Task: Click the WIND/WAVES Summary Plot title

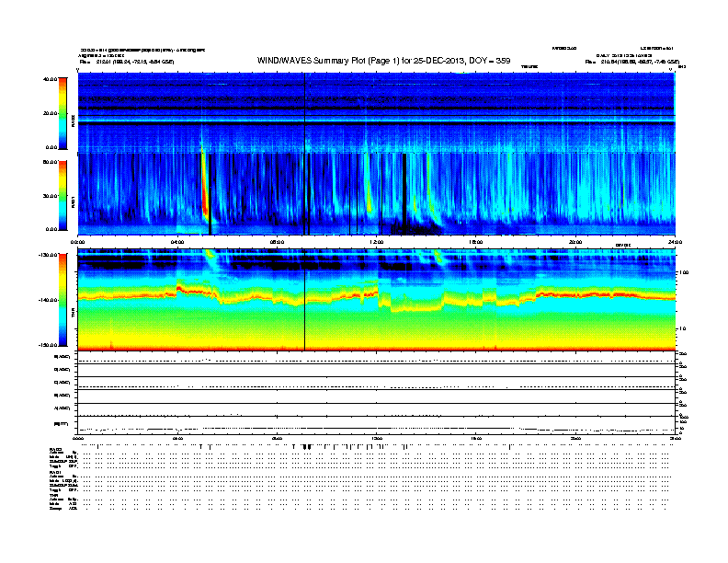Action: (x=383, y=61)
